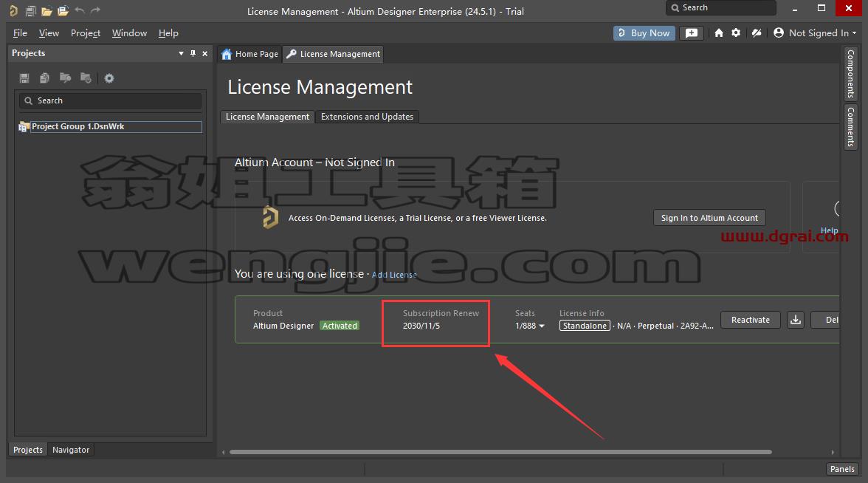Image resolution: width=868 pixels, height=483 pixels.
Task: Switch to Extensions and Updates tab
Action: coord(367,117)
